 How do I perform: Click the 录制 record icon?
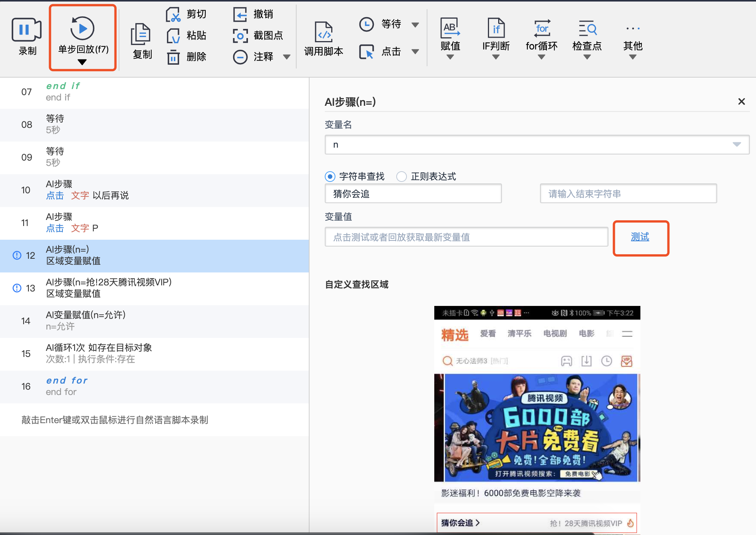pyautogui.click(x=27, y=30)
